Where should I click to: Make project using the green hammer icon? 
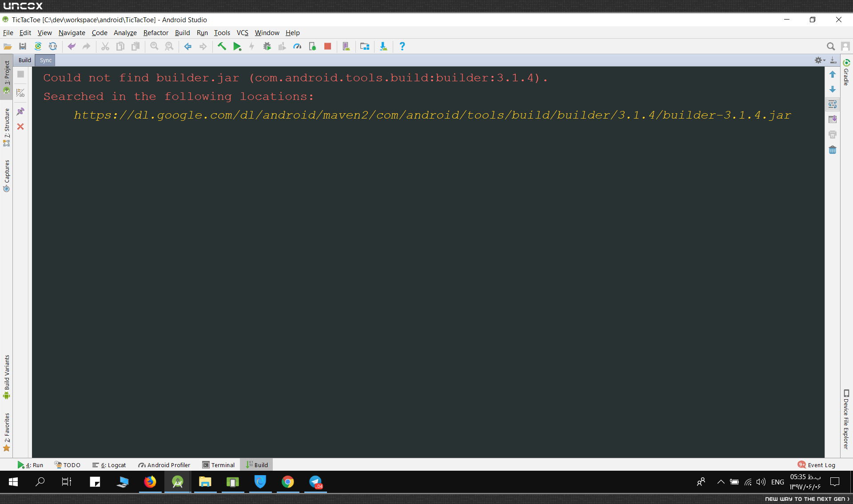(222, 46)
